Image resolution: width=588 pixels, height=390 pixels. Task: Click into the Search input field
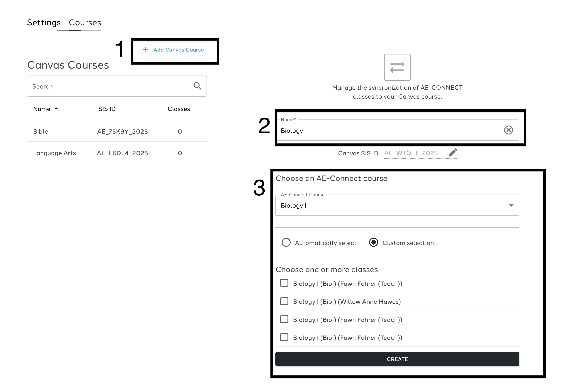(109, 86)
